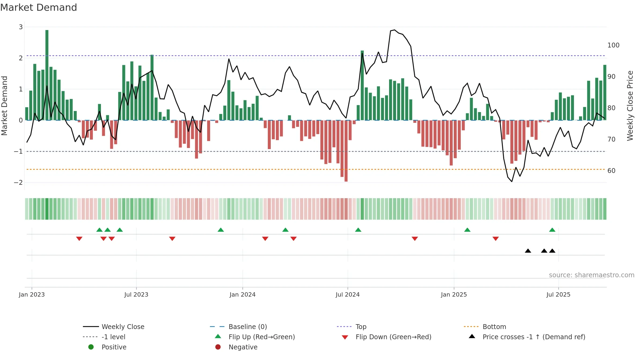Click the Top purple dotted legend symbol
The height and width of the screenshot is (362, 644).
click(x=344, y=327)
